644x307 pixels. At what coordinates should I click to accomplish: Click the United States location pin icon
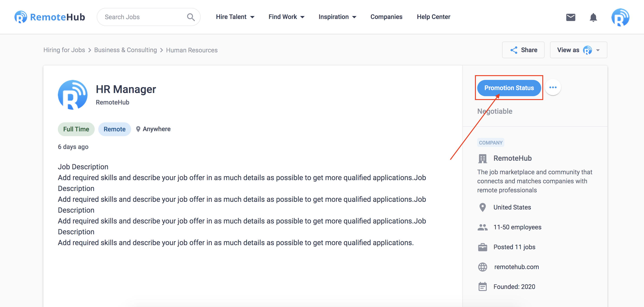[482, 207]
